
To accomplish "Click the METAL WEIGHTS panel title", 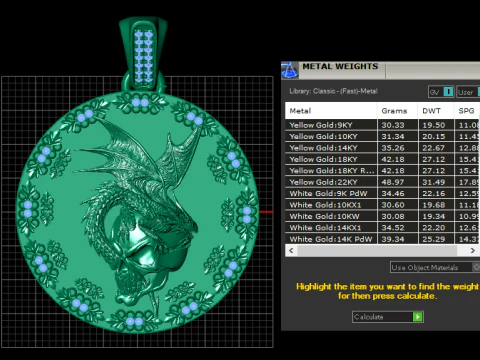I will pyautogui.click(x=340, y=66).
